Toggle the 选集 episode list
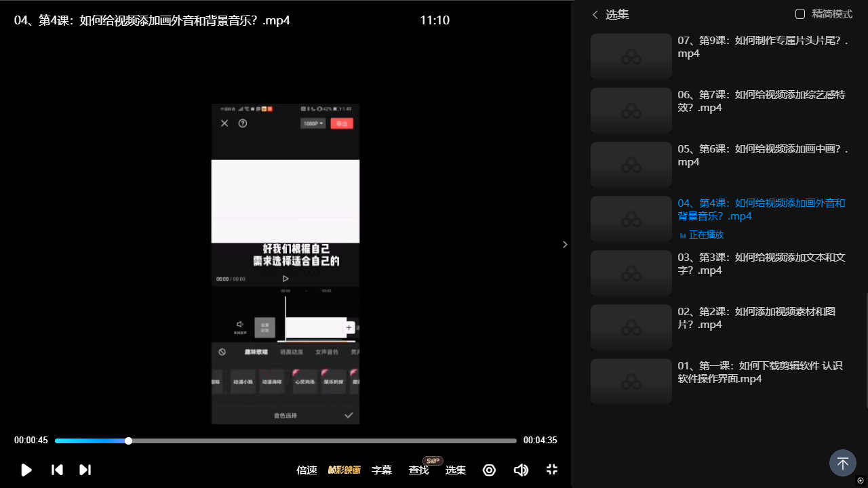Screen dimensions: 868x488 click(456, 470)
